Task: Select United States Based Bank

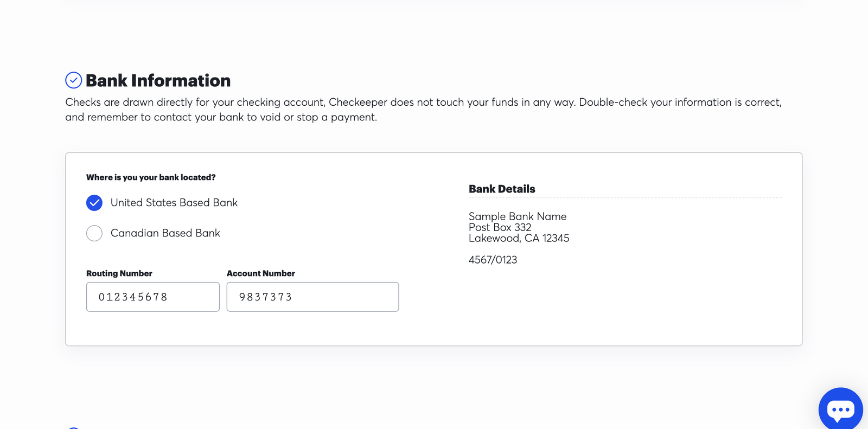Action: [x=174, y=202]
